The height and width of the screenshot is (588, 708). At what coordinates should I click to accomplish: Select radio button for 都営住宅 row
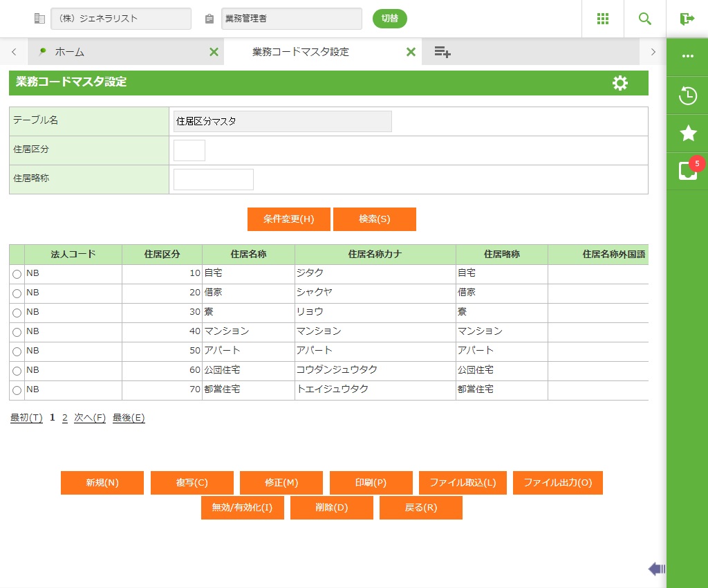pos(17,391)
